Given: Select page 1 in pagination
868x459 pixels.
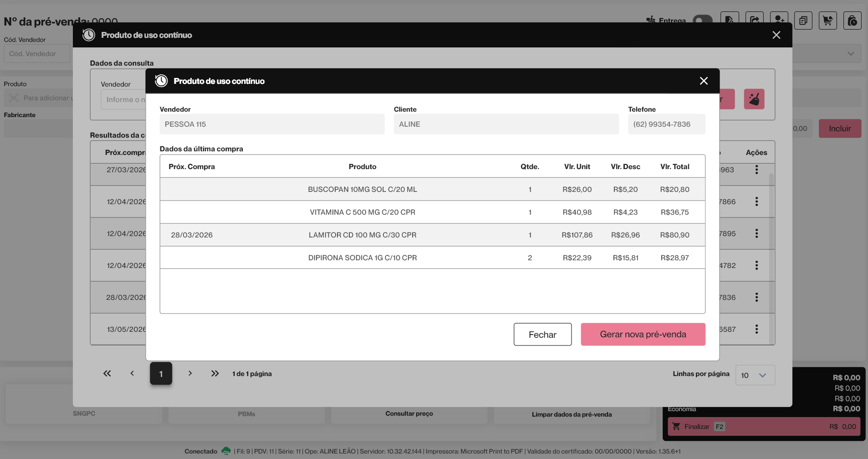Looking at the screenshot, I should point(161,373).
